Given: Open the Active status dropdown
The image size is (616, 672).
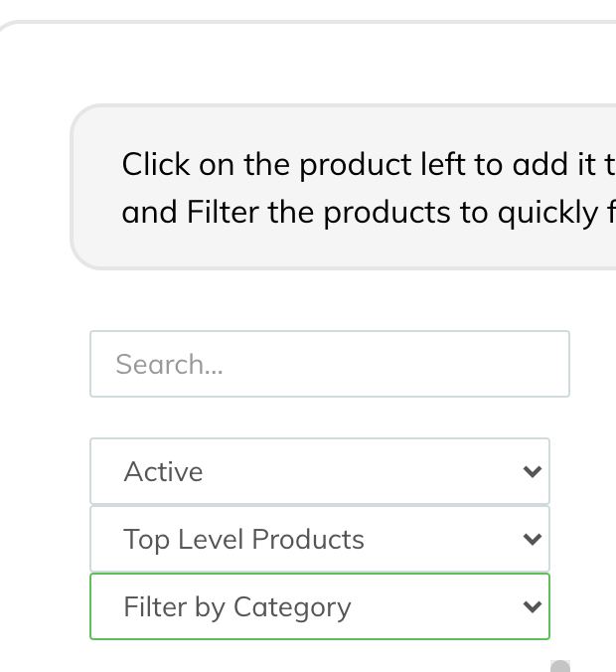Looking at the screenshot, I should (319, 471).
